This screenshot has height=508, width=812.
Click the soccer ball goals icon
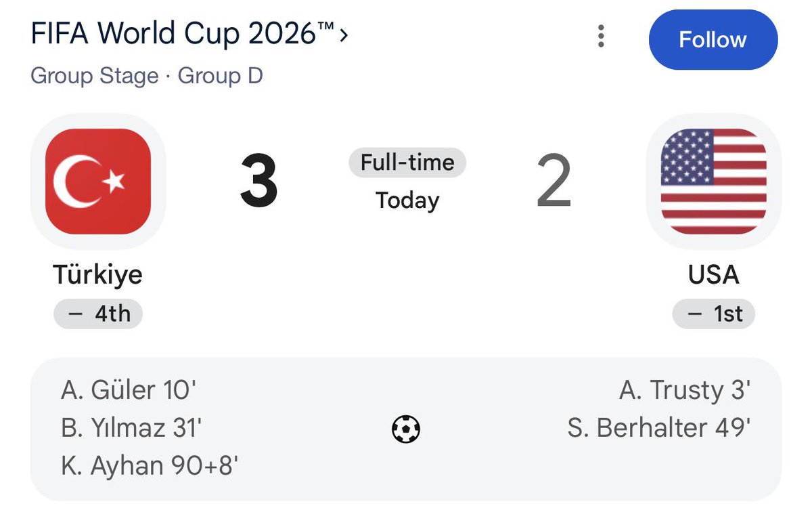(x=406, y=429)
